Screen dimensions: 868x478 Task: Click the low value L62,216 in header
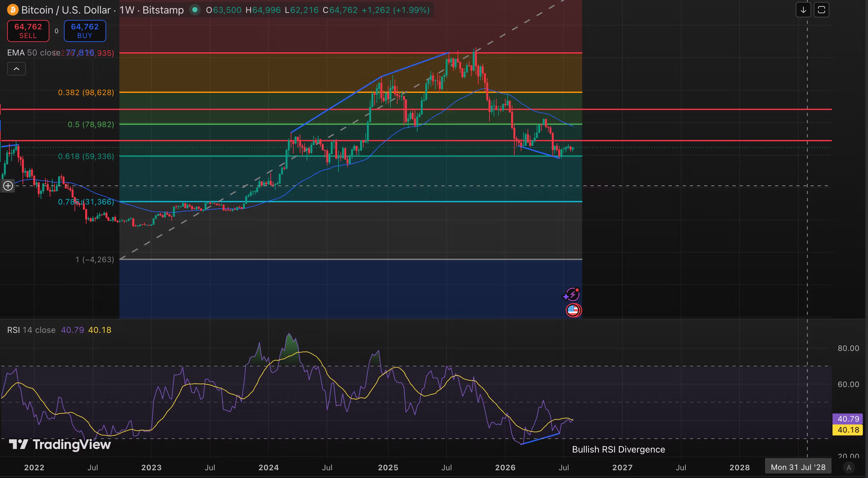click(302, 10)
